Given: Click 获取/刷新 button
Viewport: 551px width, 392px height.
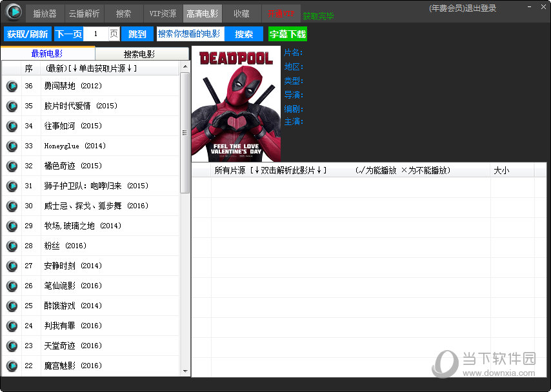Looking at the screenshot, I should point(28,34).
